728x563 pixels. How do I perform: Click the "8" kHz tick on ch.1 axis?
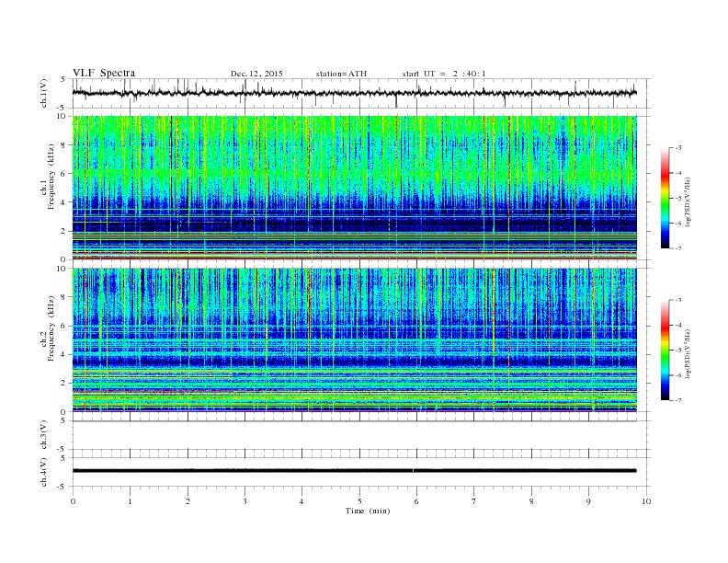(x=64, y=145)
